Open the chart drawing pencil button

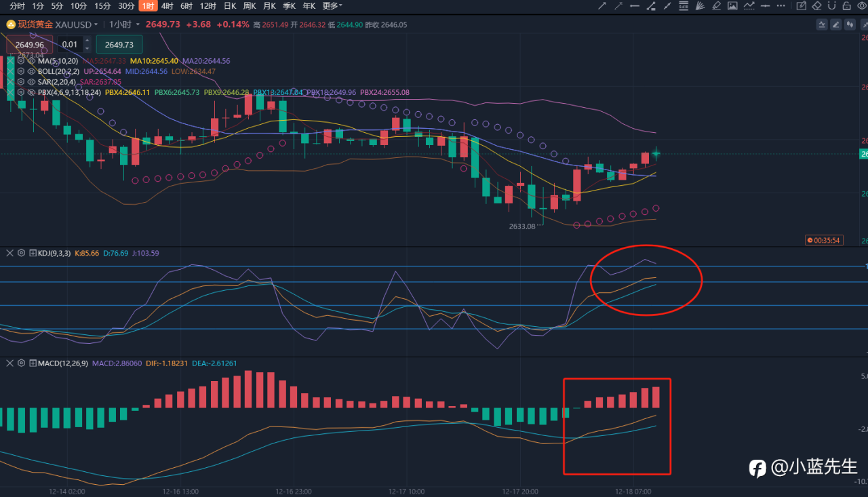click(835, 24)
